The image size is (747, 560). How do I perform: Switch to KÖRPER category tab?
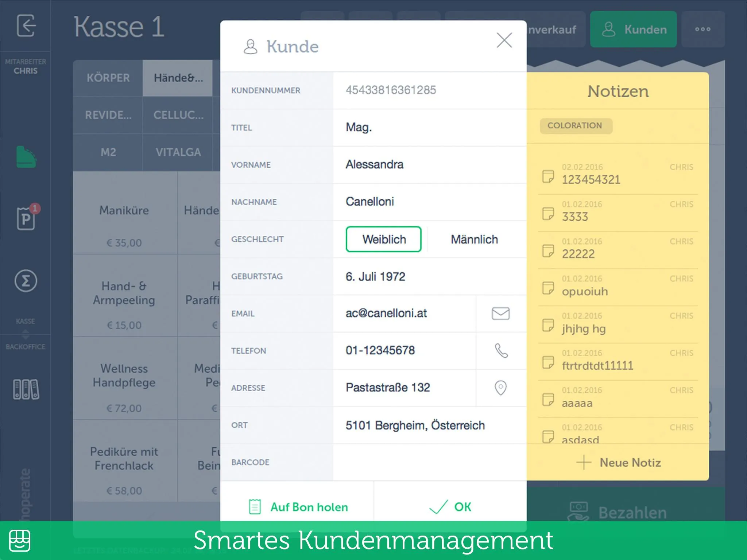pyautogui.click(x=108, y=78)
